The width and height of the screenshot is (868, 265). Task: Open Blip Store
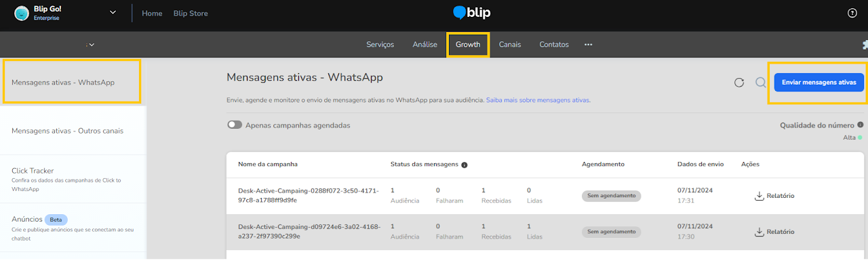pyautogui.click(x=191, y=13)
